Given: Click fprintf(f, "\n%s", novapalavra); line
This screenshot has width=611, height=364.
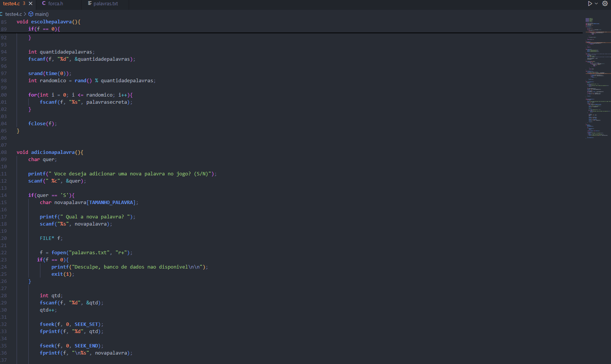Looking at the screenshot, I should pyautogui.click(x=86, y=353).
